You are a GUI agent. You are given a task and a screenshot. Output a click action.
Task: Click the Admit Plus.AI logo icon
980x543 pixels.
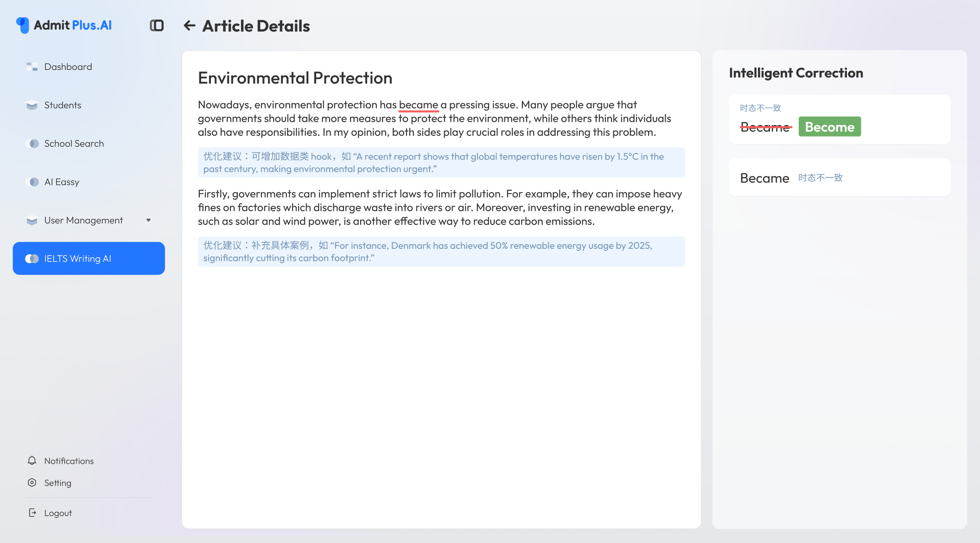pyautogui.click(x=22, y=25)
